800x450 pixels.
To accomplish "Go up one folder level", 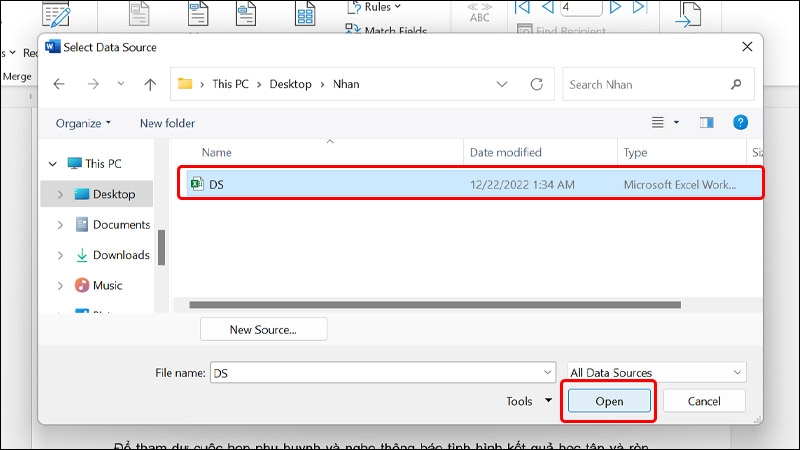I will coord(150,84).
